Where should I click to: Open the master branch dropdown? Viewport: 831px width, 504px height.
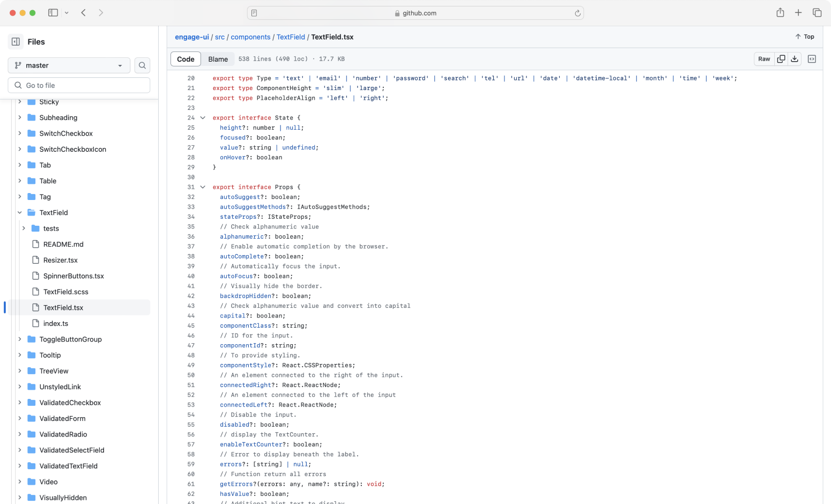69,65
